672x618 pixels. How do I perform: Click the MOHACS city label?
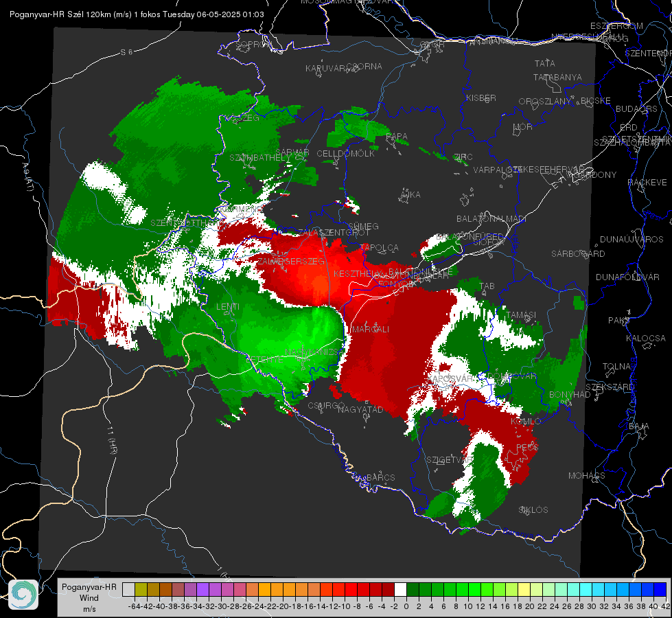pos(587,476)
